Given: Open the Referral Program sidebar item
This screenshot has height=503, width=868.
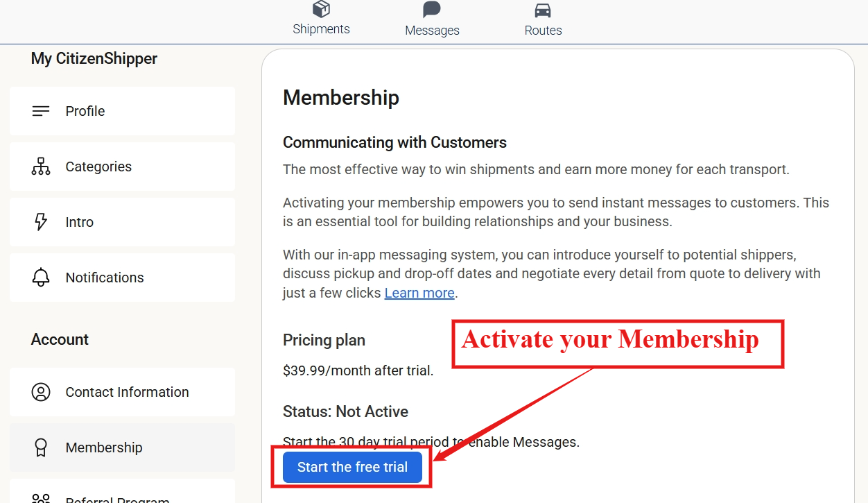Looking at the screenshot, I should [117, 499].
